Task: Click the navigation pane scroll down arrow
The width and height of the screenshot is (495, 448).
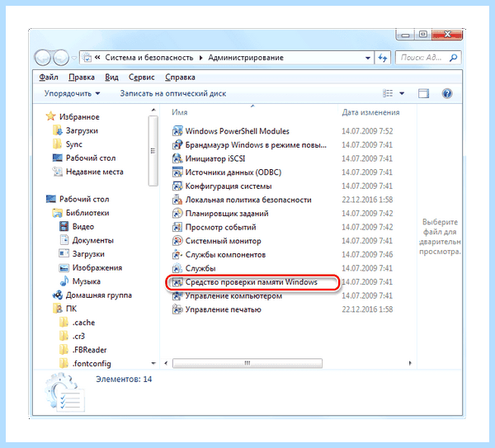Action: 153,363
